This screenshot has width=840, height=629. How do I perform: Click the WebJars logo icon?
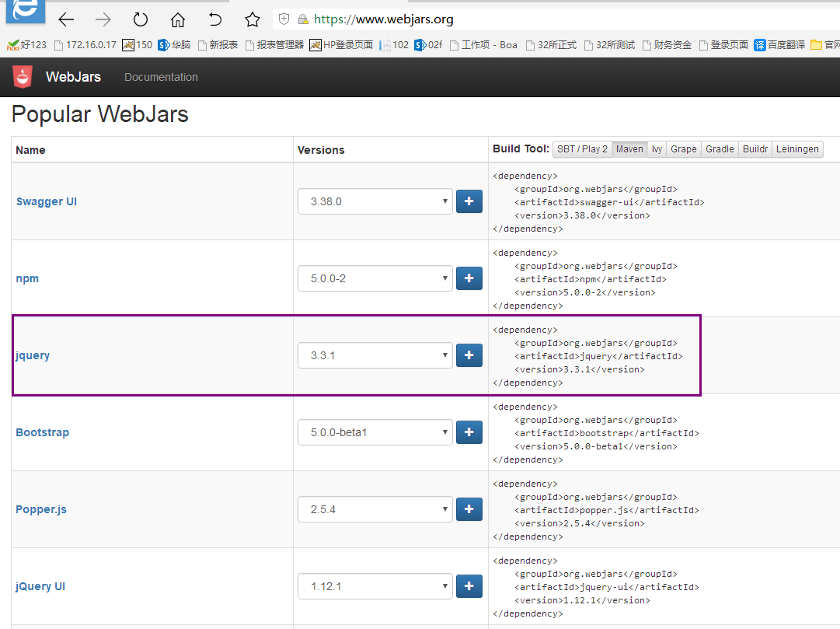click(x=23, y=77)
